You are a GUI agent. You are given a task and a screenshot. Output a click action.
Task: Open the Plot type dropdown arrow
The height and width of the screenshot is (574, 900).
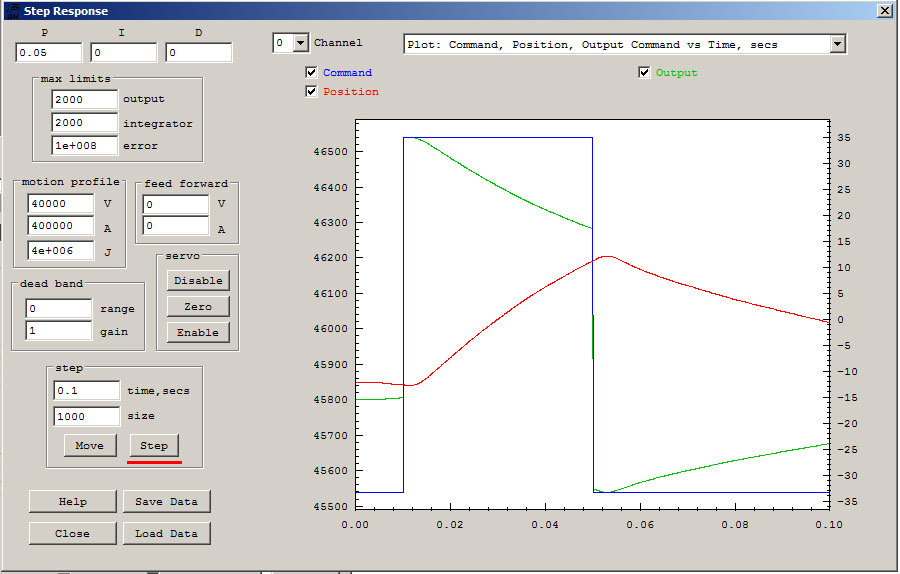point(837,44)
